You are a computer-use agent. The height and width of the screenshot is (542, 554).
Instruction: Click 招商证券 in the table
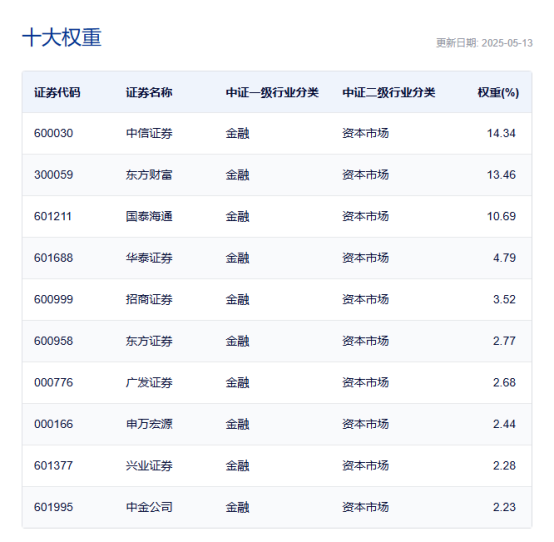click(x=149, y=299)
